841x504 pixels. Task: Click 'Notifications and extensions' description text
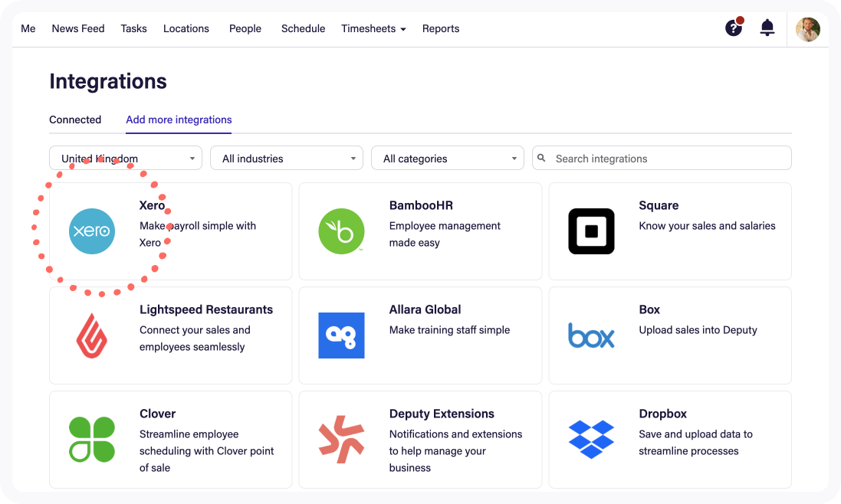click(455, 451)
